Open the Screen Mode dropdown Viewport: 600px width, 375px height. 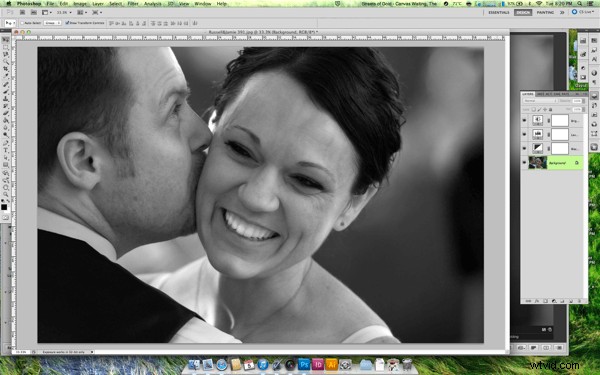[97, 13]
